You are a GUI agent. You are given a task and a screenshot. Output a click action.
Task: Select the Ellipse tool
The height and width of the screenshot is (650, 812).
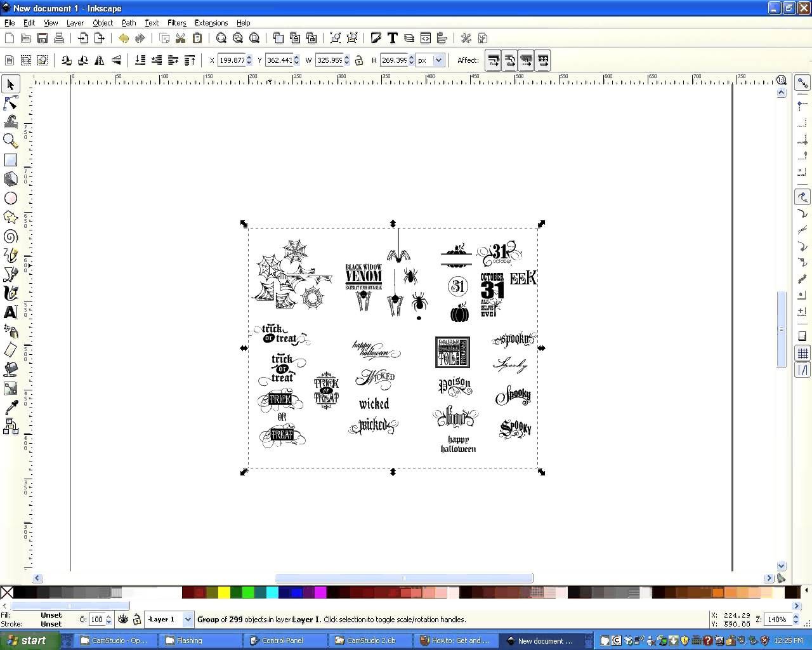coord(11,198)
